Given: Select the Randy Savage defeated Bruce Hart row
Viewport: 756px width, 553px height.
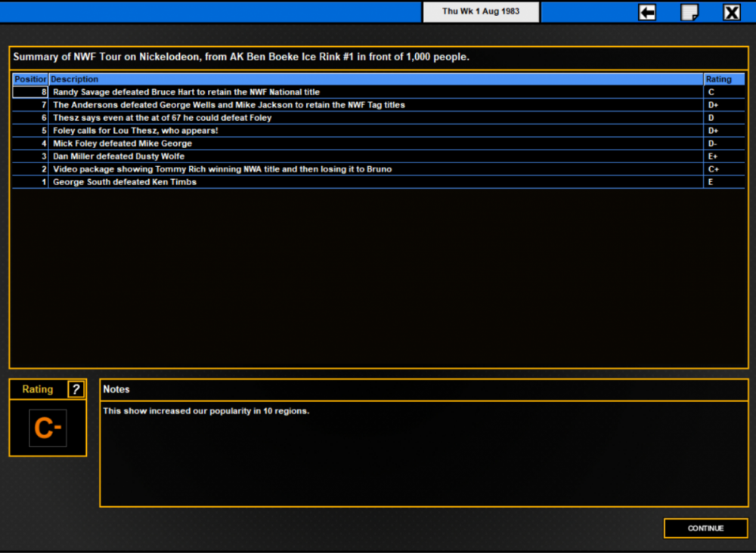Looking at the screenshot, I should coord(379,92).
